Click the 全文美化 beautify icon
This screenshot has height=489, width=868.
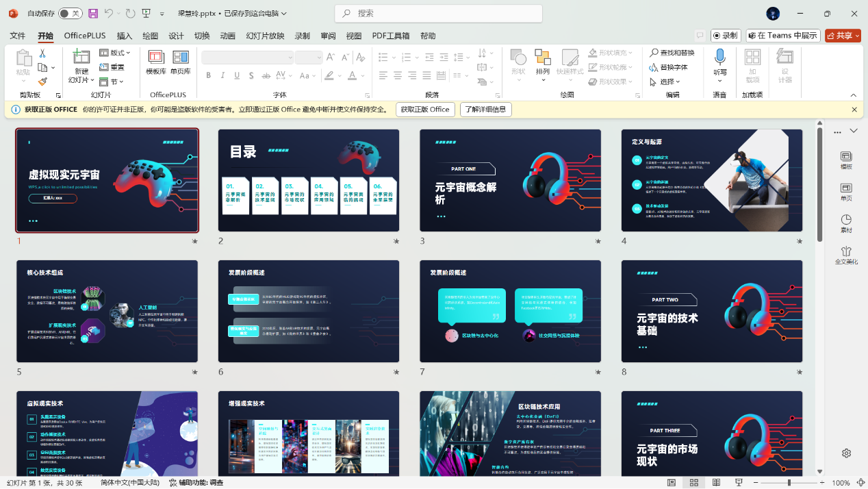(846, 255)
